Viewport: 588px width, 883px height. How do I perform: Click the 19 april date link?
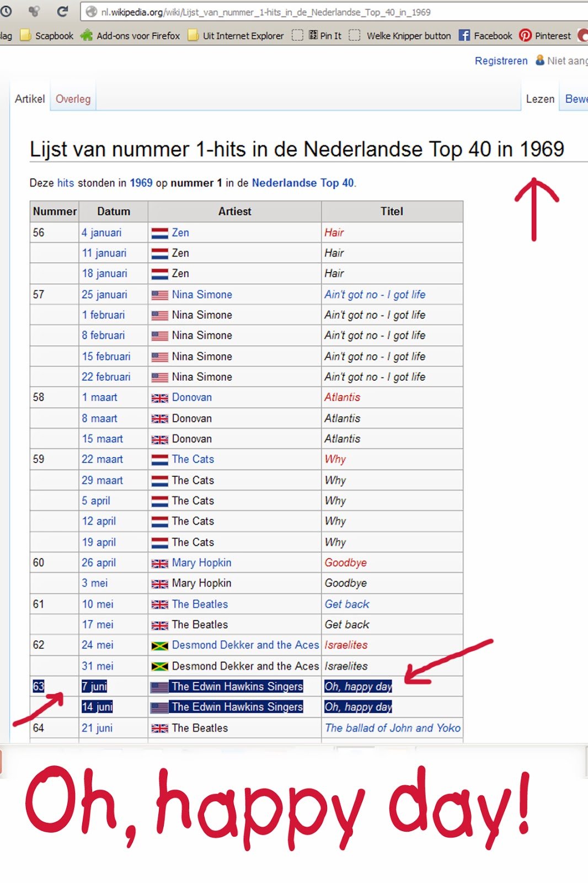(x=99, y=542)
